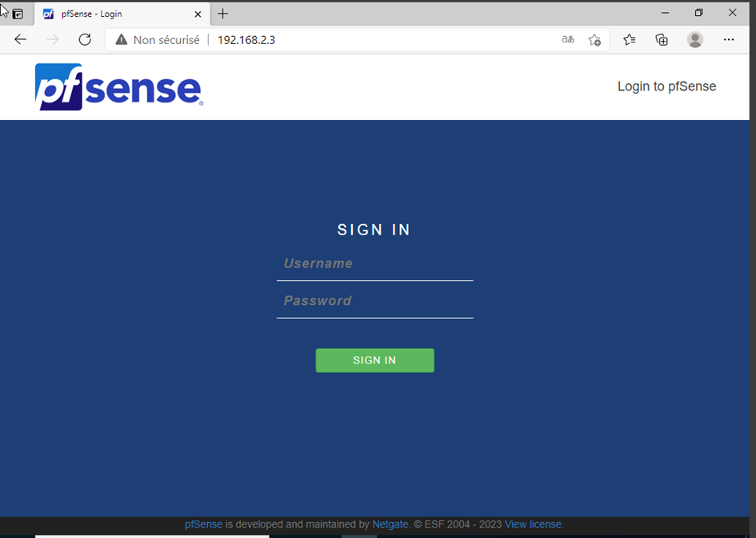Viewport: 756px width, 538px height.
Task: Reload the pfSense login page
Action: [x=85, y=39]
